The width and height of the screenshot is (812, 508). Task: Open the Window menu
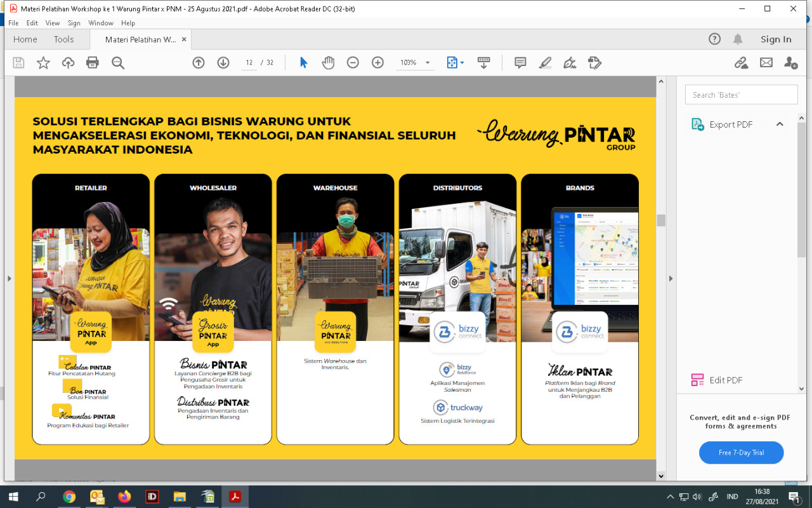(101, 23)
